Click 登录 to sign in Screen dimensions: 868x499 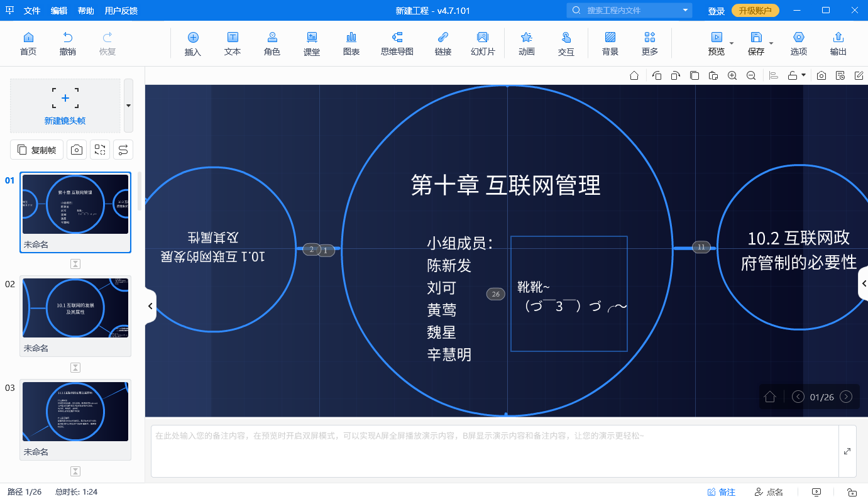(717, 11)
